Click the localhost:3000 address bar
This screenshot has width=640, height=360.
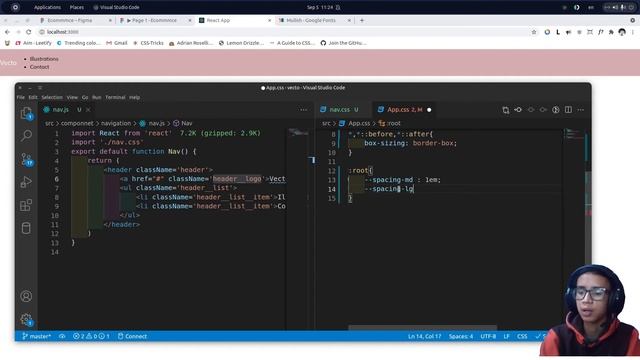click(x=282, y=32)
